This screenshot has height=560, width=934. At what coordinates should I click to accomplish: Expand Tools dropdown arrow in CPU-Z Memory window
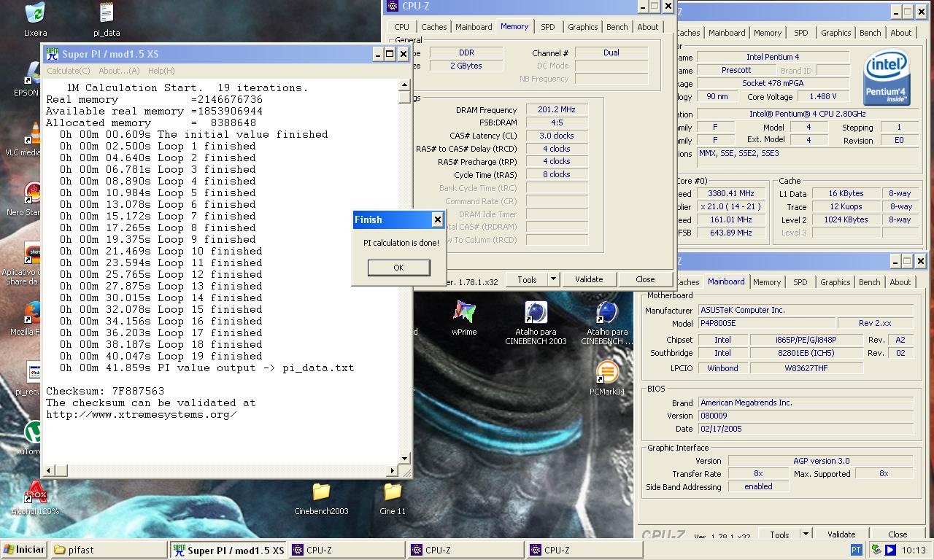[553, 279]
